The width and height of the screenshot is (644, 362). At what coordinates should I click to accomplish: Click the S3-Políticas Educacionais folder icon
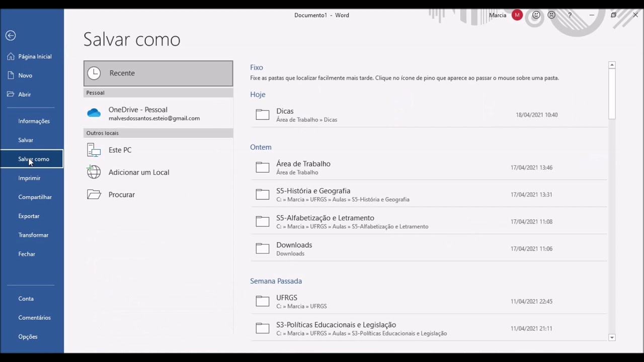pos(263,328)
